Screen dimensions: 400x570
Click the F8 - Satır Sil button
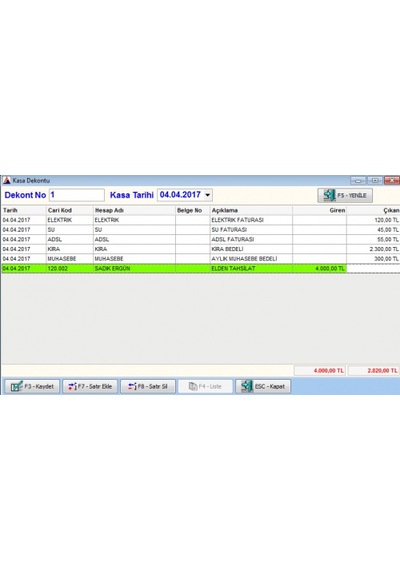point(148,386)
